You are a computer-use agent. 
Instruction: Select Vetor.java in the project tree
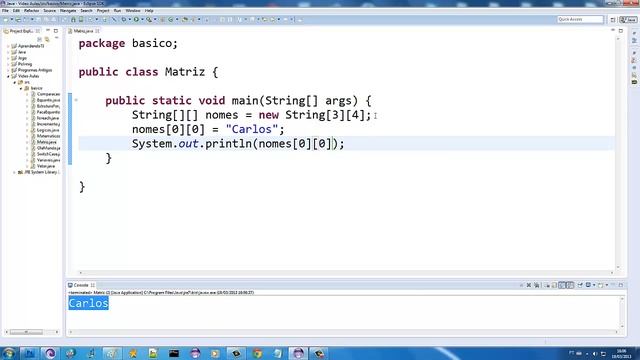click(x=46, y=166)
